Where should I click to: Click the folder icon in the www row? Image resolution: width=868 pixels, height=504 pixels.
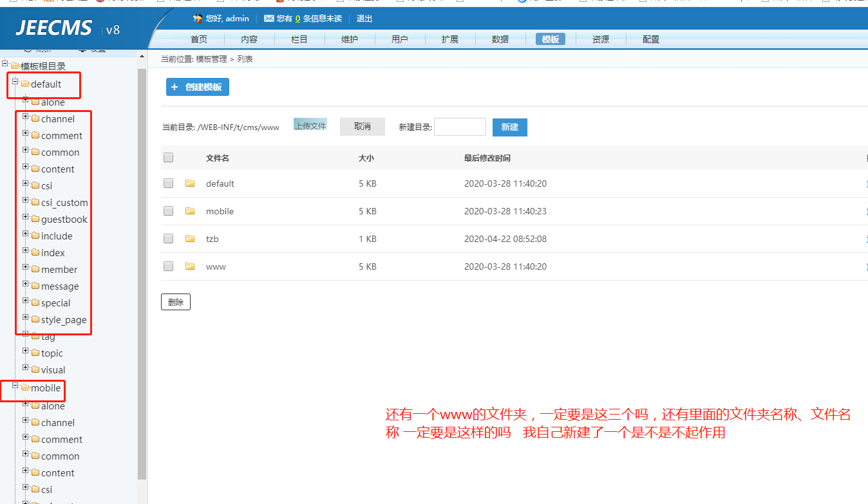[190, 266]
